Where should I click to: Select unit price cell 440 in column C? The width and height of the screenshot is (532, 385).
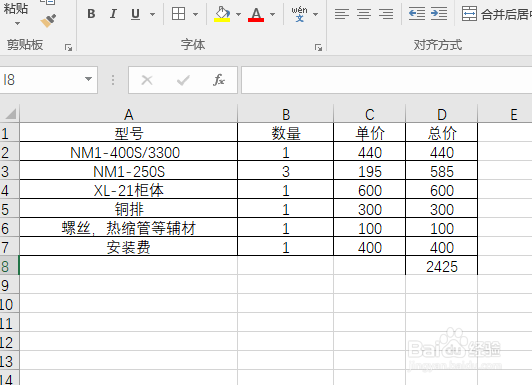[369, 152]
